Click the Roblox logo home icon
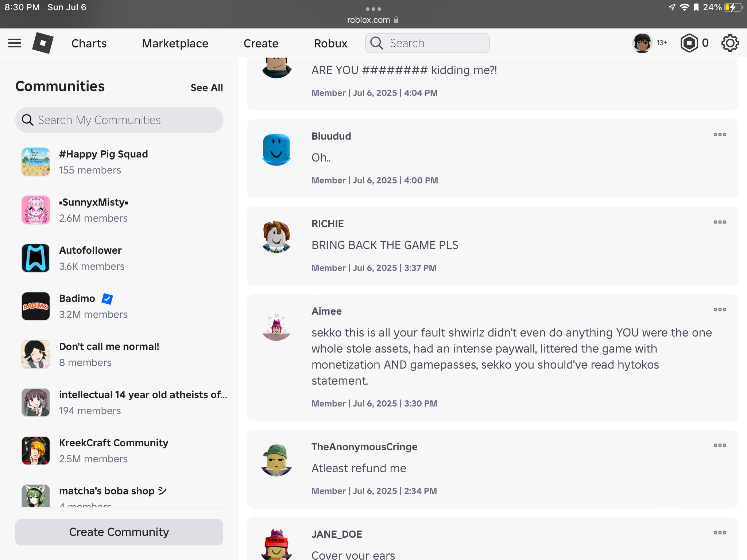The width and height of the screenshot is (747, 560). pos(43,43)
